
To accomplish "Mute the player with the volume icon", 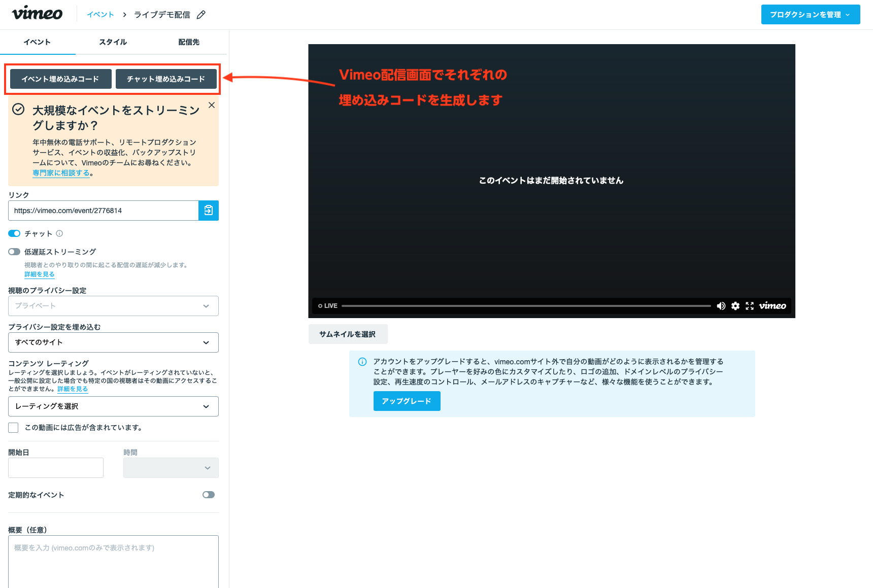I will 721,306.
